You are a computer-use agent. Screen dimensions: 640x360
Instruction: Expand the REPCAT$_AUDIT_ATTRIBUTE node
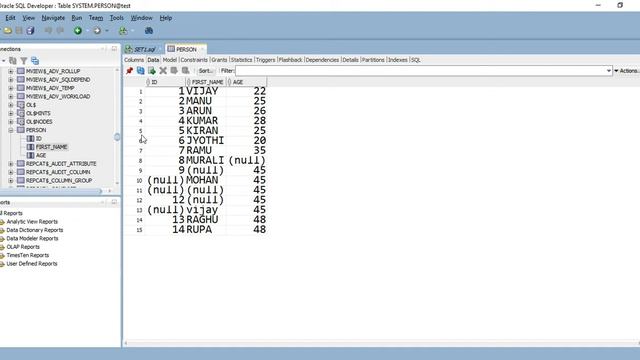point(11,164)
